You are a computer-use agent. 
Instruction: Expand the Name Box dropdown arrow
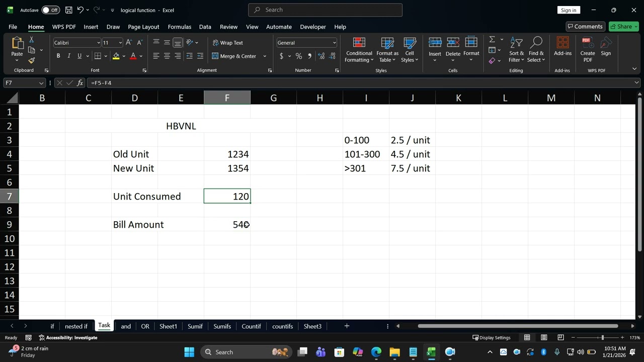(x=41, y=83)
